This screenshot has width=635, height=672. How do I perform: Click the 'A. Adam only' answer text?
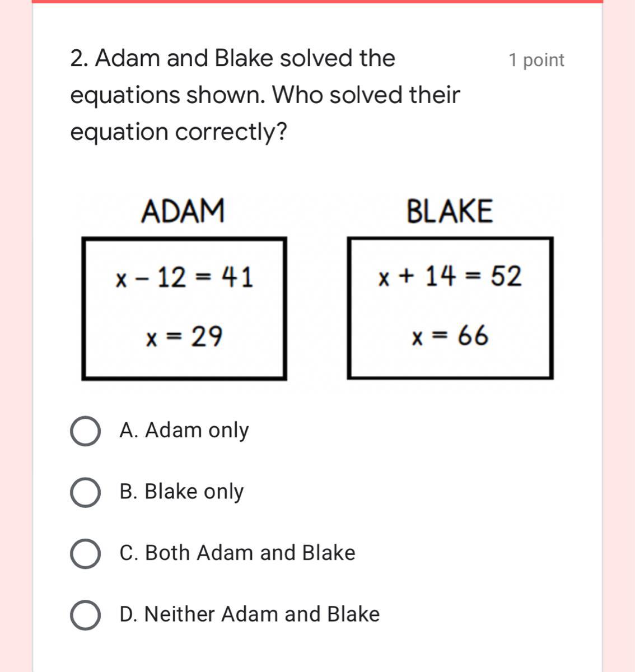pyautogui.click(x=184, y=430)
